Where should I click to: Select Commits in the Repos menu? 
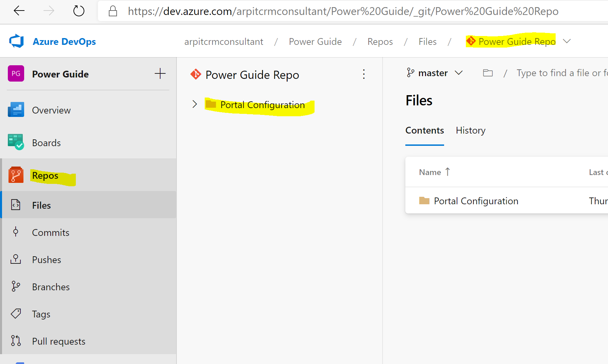pos(51,232)
